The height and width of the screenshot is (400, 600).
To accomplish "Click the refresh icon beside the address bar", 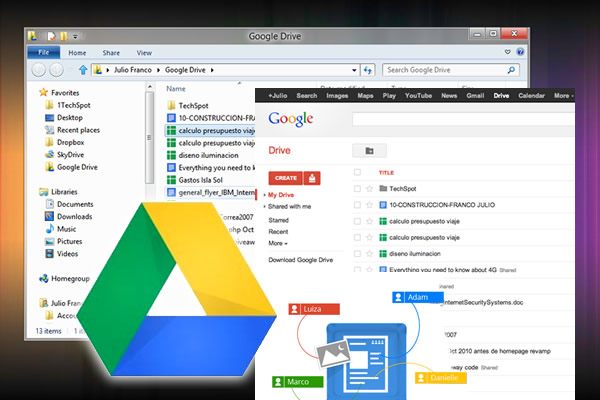I will click(x=368, y=70).
